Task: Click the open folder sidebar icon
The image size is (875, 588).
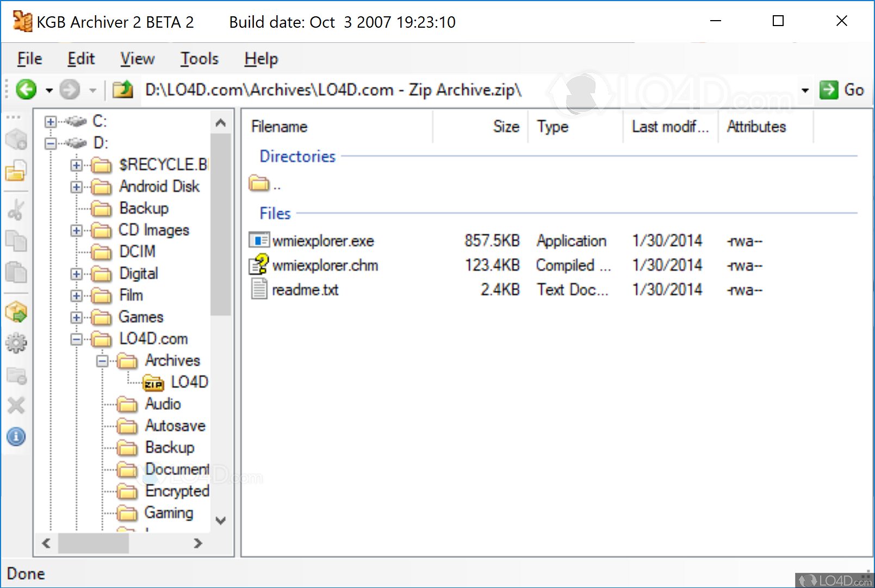Action: point(16,171)
